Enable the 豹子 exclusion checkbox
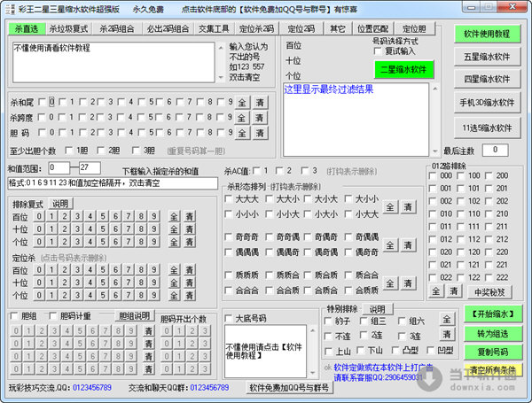Viewport: 532px width, 403px height. (x=328, y=321)
